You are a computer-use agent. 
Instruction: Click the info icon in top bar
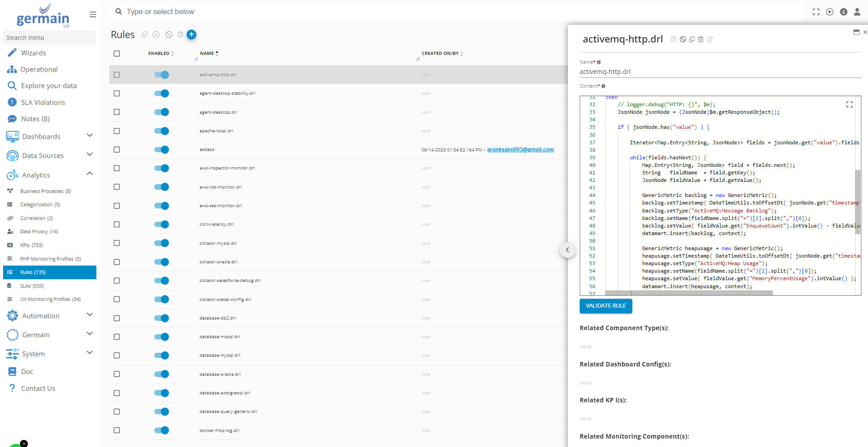(843, 12)
